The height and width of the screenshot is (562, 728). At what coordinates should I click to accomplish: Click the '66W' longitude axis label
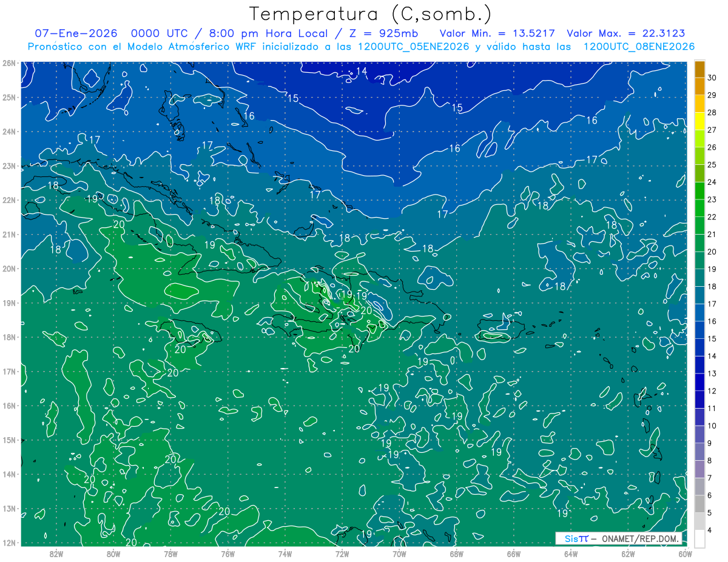pos(513,554)
